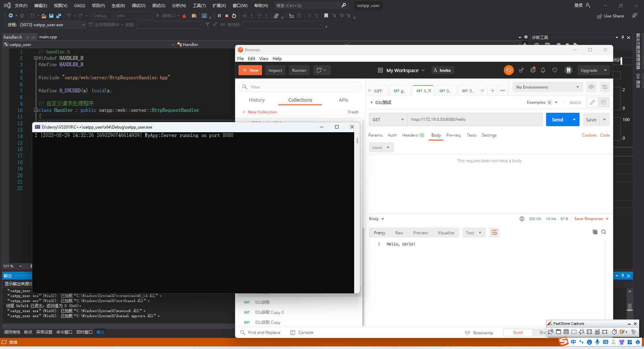Open the x64 platform dropdown

click(134, 15)
